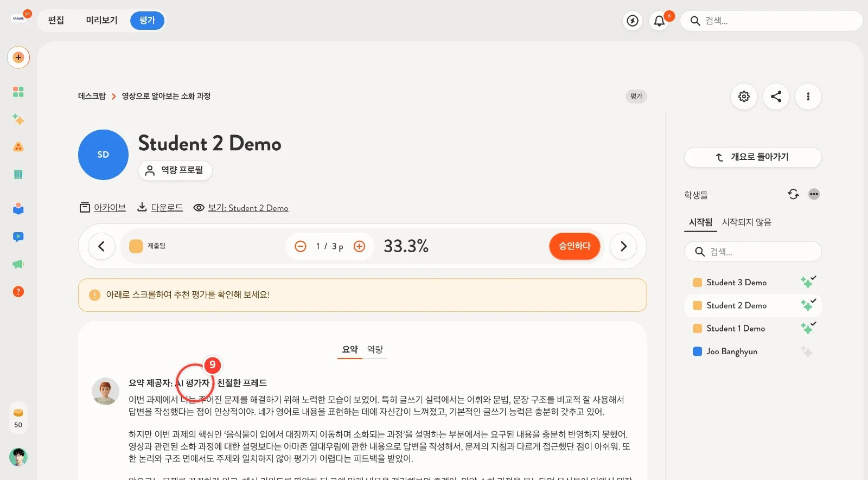Select the 시작됨 students tab
The image size is (868, 480).
(x=700, y=222)
